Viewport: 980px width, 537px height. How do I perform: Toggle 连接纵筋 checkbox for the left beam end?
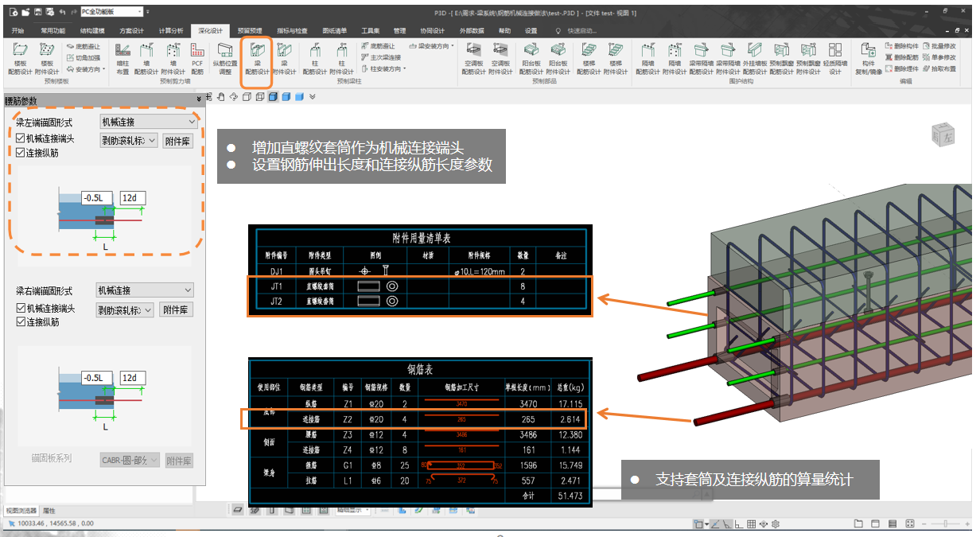click(x=21, y=153)
